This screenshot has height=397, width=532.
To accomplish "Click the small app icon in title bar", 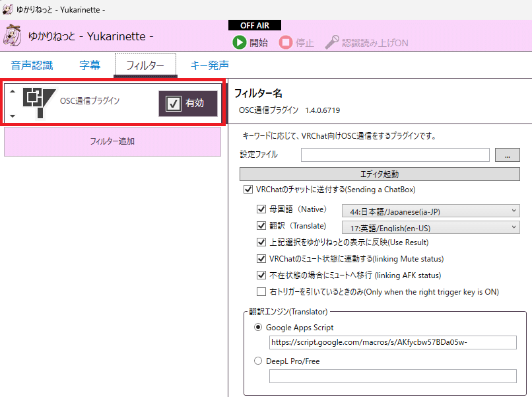I will tap(7, 9).
